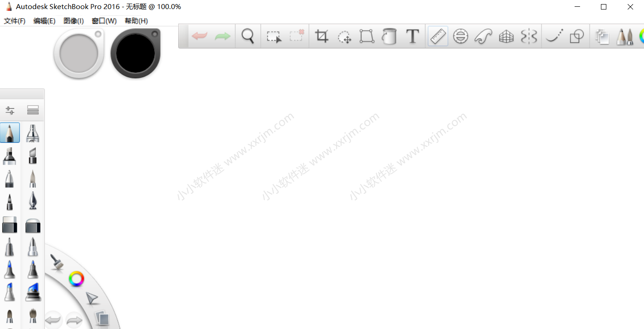Open the 帮助(H) menu
Screen dimensions: 644x329
click(136, 21)
